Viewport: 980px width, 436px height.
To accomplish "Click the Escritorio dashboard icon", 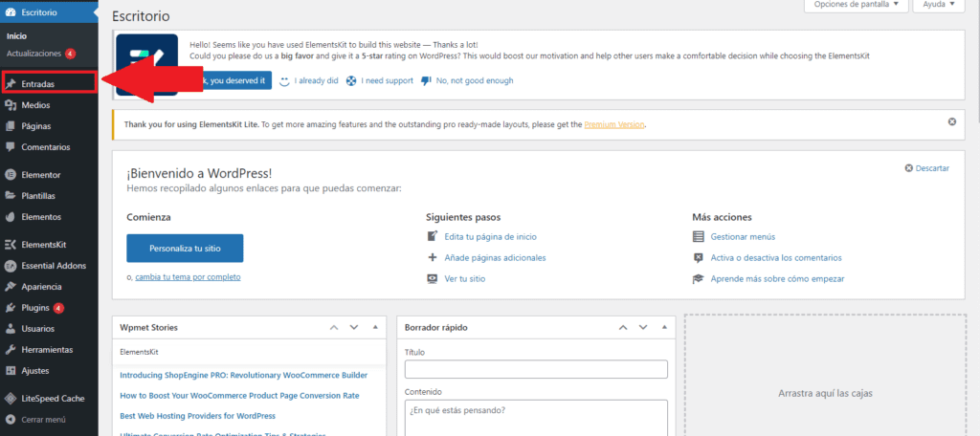I will click(x=10, y=11).
